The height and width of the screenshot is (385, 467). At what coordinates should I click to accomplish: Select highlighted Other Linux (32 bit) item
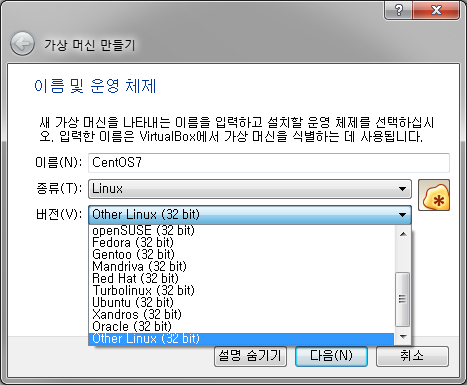click(x=241, y=339)
